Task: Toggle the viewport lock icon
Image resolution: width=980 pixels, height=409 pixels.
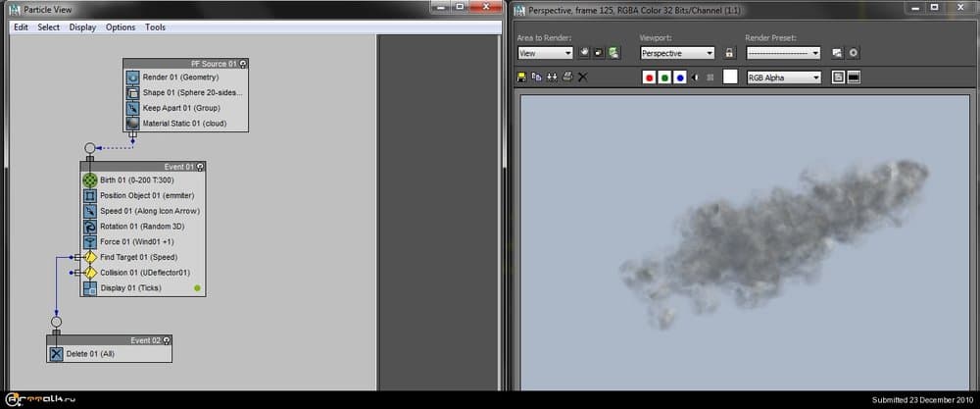Action: pos(729,53)
